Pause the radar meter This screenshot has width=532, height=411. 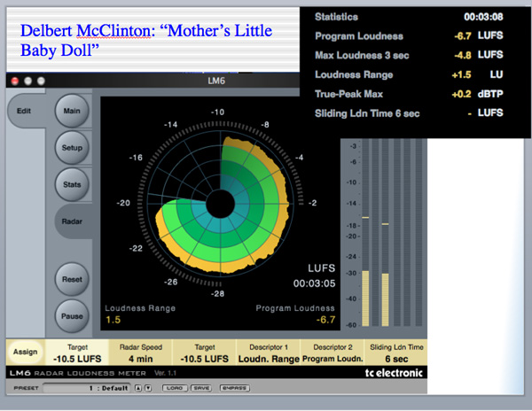(72, 316)
